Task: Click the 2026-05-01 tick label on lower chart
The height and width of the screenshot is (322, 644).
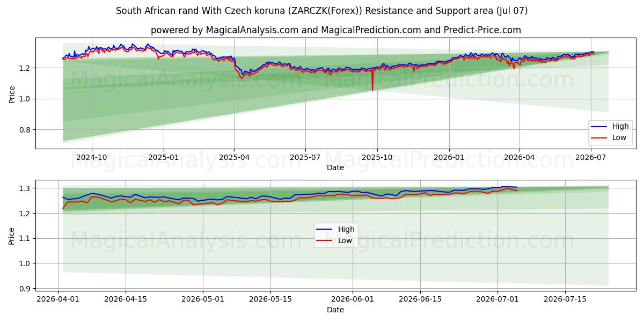Action: [203, 299]
